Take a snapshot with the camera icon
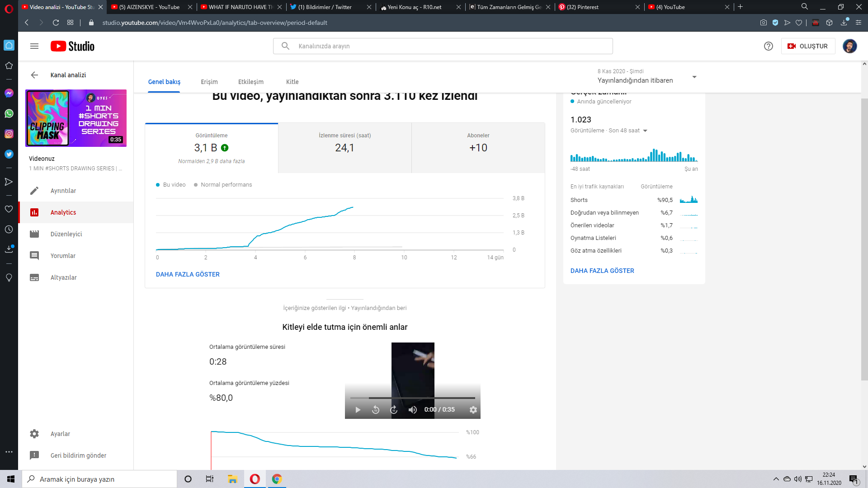Screen dimensions: 868x488 pyautogui.click(x=764, y=23)
